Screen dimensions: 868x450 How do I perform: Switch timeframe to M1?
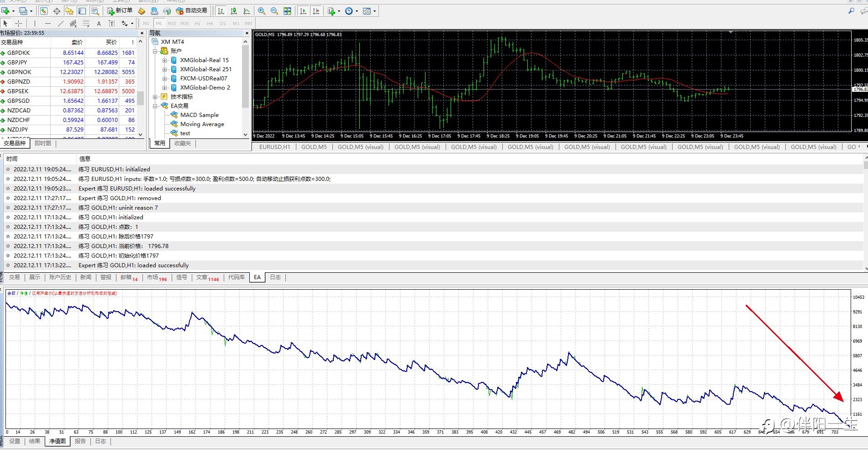click(146, 23)
